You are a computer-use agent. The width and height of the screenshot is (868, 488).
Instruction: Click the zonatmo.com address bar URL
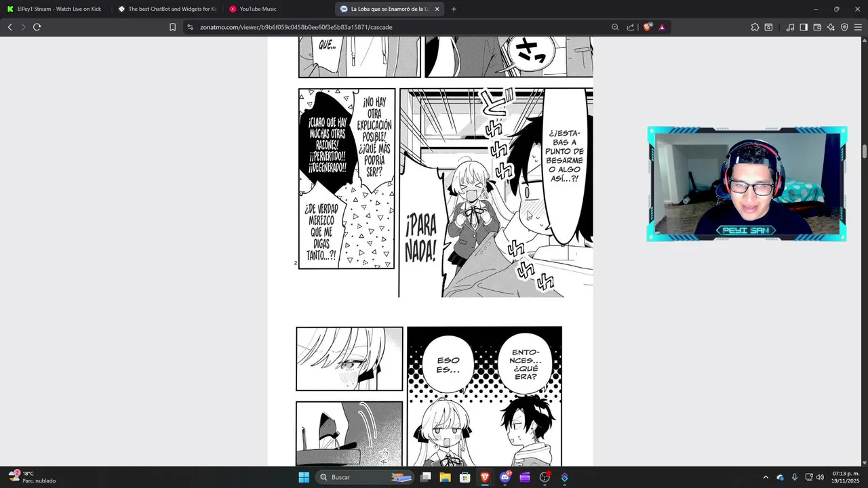click(x=296, y=27)
